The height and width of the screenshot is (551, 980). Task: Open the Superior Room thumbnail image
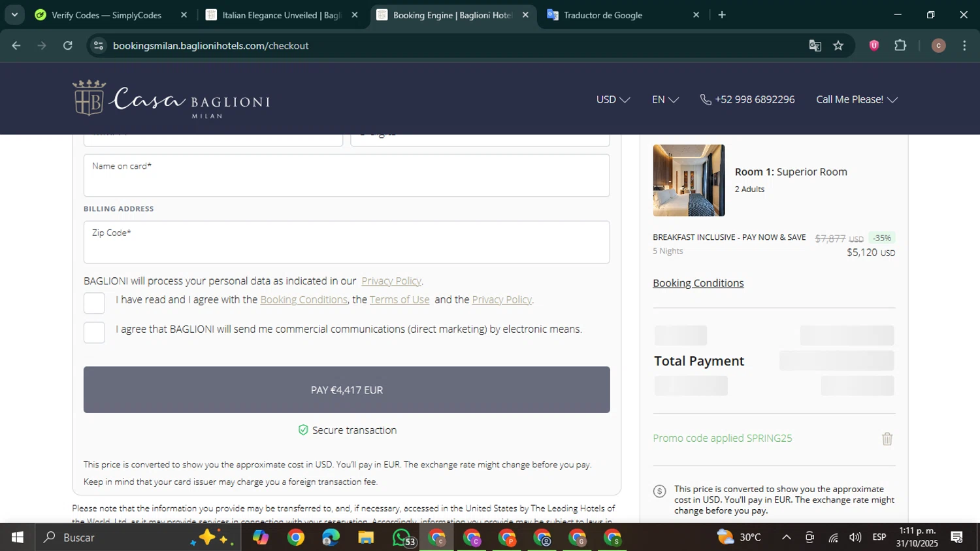click(689, 180)
